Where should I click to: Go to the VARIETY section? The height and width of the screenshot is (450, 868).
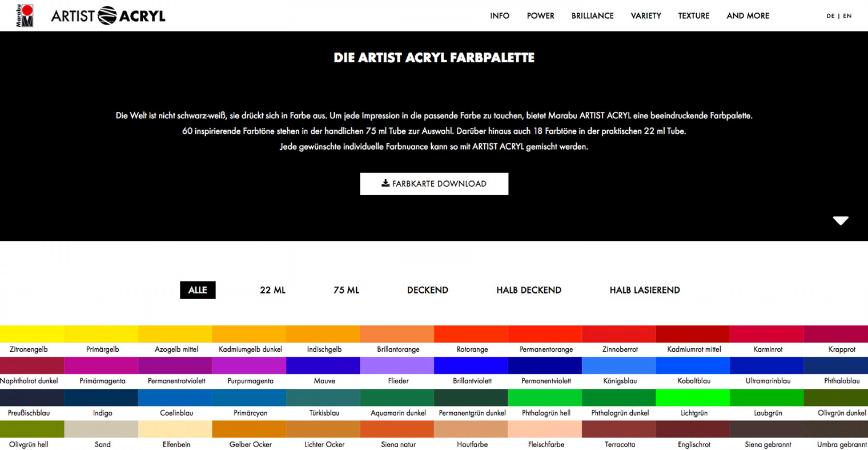[x=646, y=16]
